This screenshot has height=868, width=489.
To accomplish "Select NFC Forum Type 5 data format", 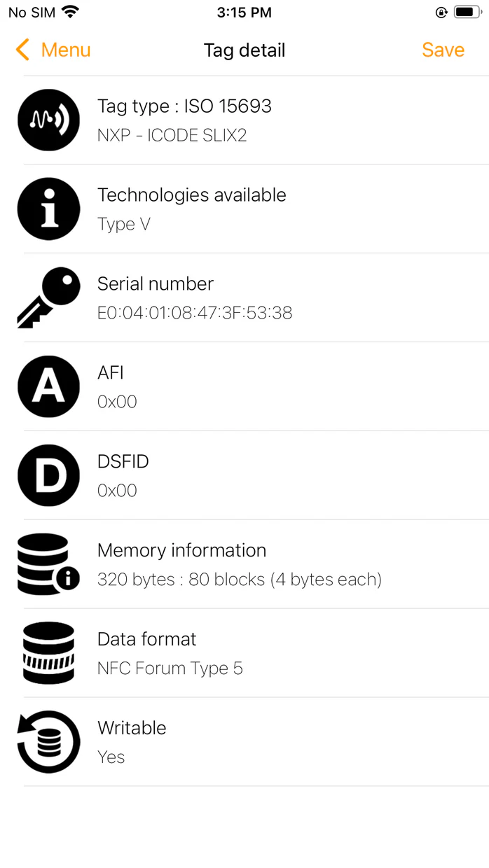I will [170, 668].
